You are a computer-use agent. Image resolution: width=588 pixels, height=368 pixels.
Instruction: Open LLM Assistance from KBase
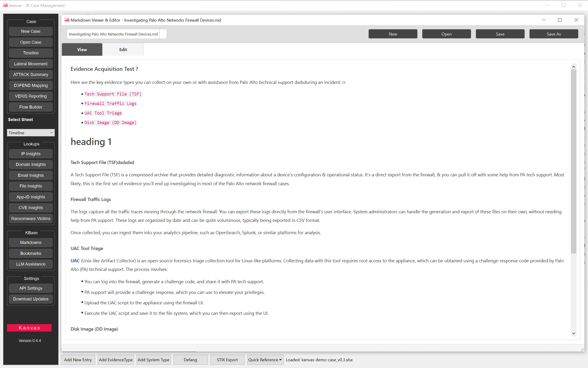(31, 264)
